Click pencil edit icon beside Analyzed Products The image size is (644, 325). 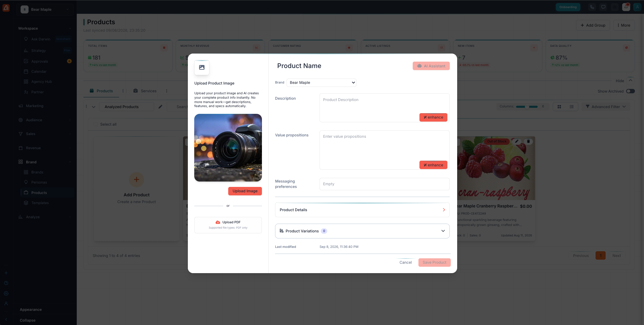pos(160,107)
